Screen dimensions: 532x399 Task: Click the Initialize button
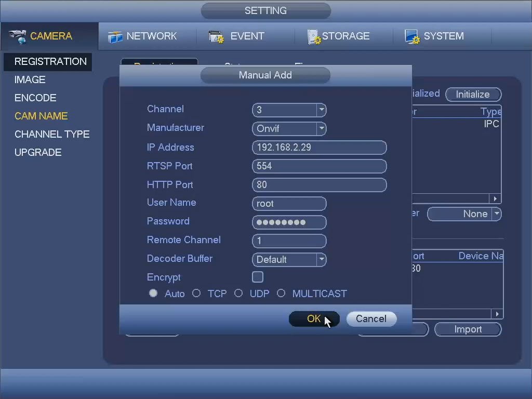(x=473, y=95)
